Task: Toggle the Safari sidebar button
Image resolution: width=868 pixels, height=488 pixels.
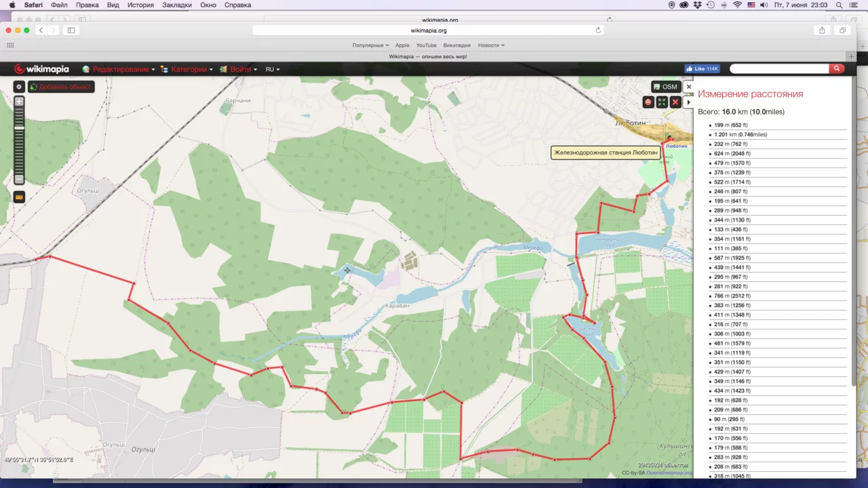Action: pyautogui.click(x=71, y=30)
